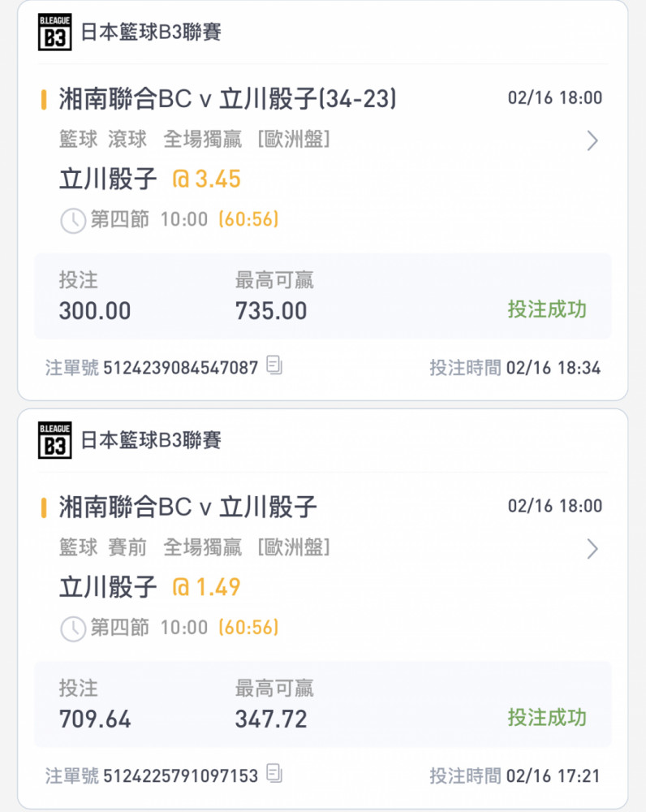Viewport: 646px width, 812px height.
Task: Click max win amount 347.72
Action: [x=271, y=719]
